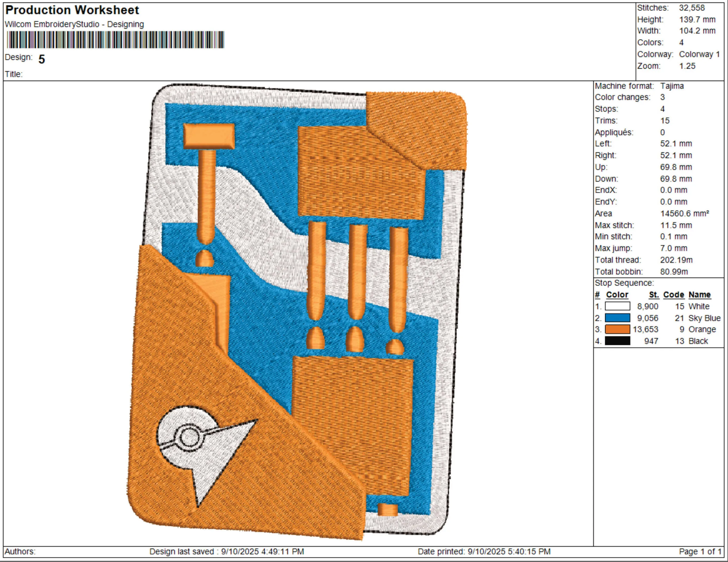Select the 'White' color name
The width and height of the screenshot is (728, 562).
[699, 306]
